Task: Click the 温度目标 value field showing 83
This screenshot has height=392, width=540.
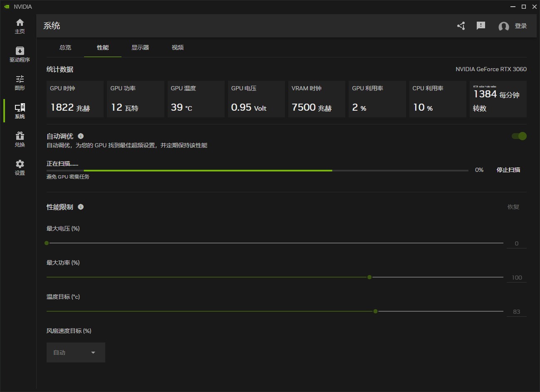Action: 516,312
